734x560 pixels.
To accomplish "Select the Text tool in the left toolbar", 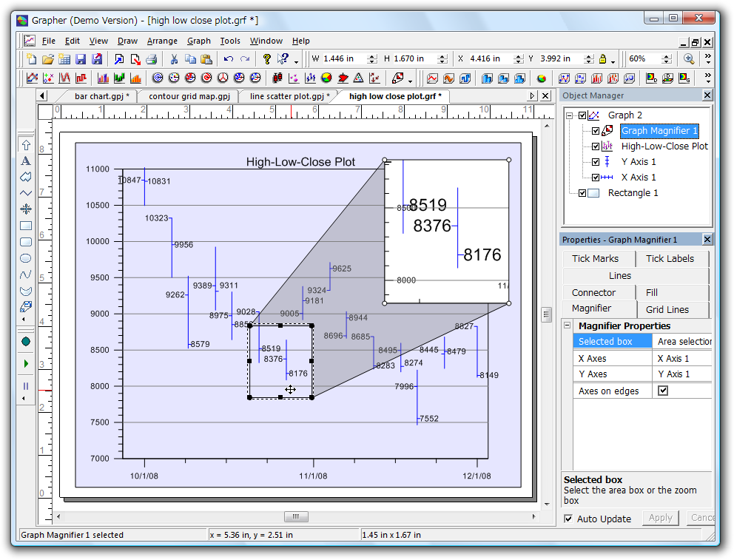I will [26, 161].
